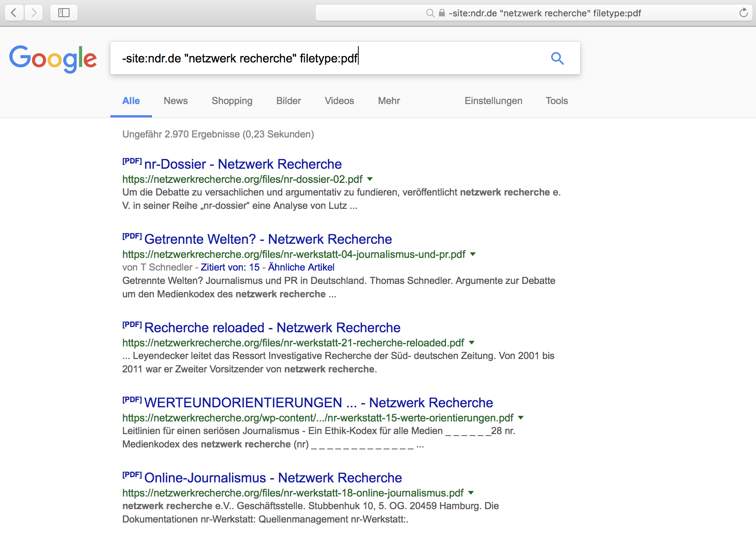The height and width of the screenshot is (540, 756).
Task: Open the Google logo homepage
Action: (53, 59)
